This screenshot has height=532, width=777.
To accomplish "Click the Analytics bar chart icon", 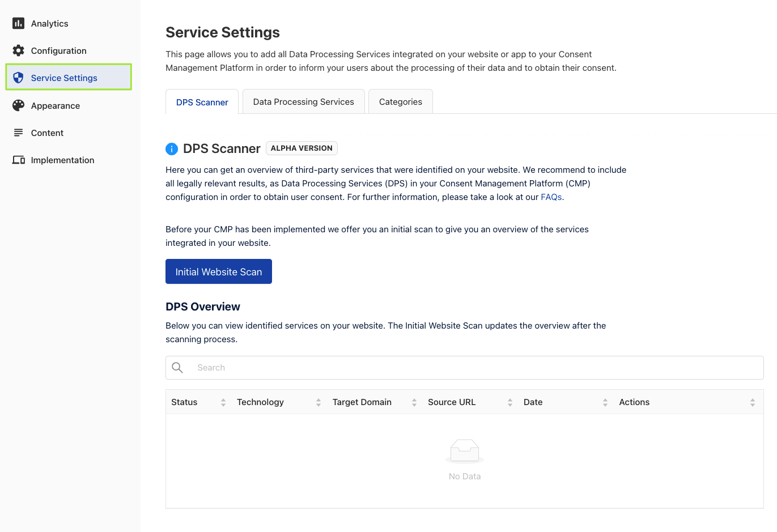I will 18,23.
